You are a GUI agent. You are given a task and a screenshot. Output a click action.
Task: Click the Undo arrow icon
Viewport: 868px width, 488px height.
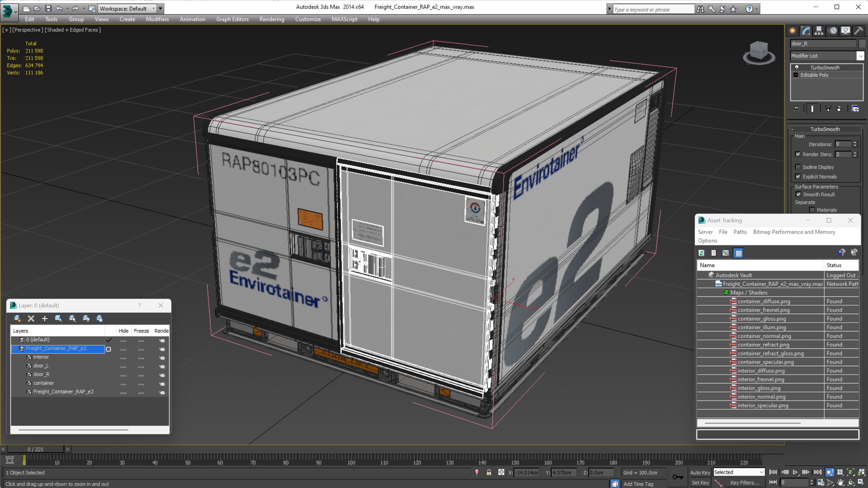pyautogui.click(x=59, y=9)
